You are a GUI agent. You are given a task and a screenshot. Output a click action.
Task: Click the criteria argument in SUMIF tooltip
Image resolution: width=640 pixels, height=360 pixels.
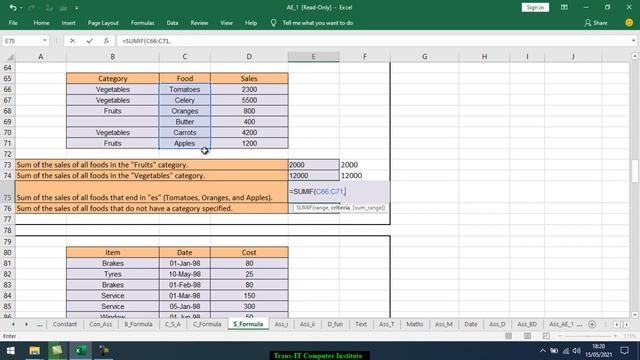pos(340,208)
